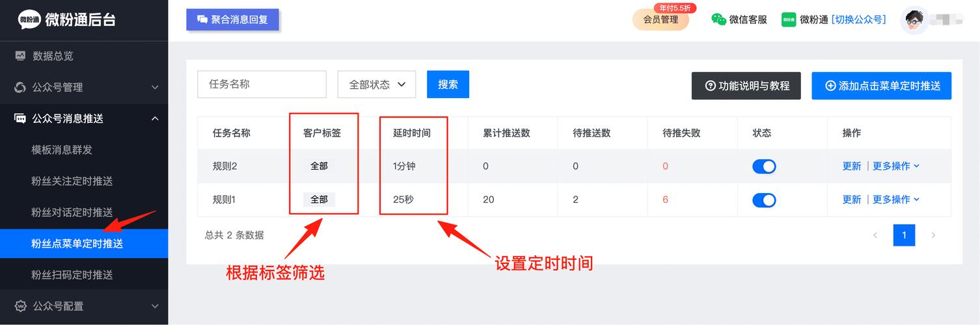
Task: Open 功能说明与教程 button
Action: pyautogui.click(x=746, y=86)
